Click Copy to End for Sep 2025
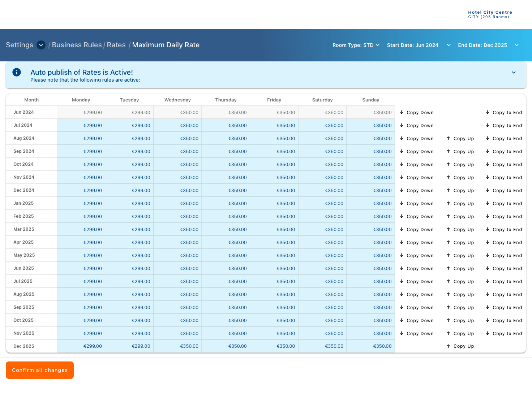 (x=503, y=308)
